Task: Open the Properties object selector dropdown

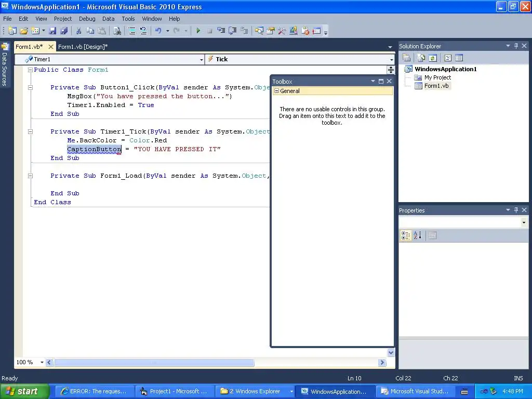Action: [x=524, y=222]
